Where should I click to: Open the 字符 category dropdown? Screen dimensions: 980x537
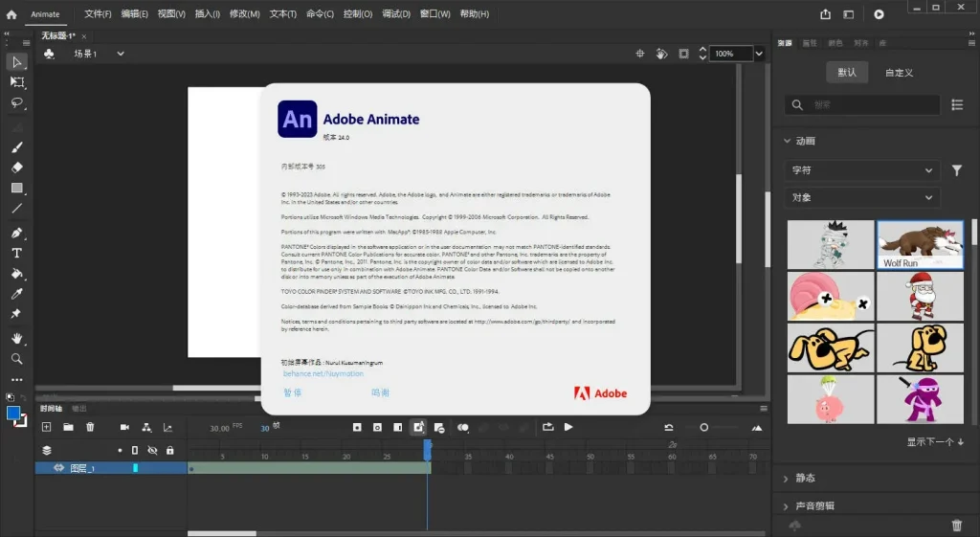pyautogui.click(x=862, y=170)
